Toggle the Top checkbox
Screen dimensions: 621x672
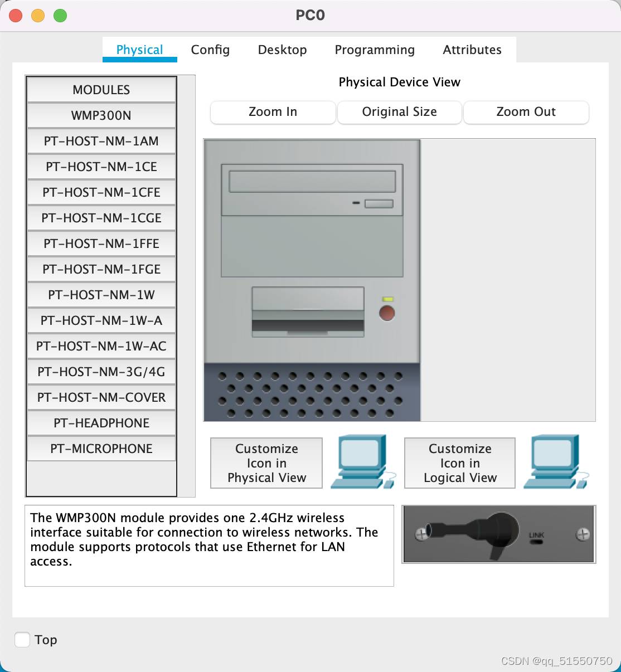click(22, 640)
